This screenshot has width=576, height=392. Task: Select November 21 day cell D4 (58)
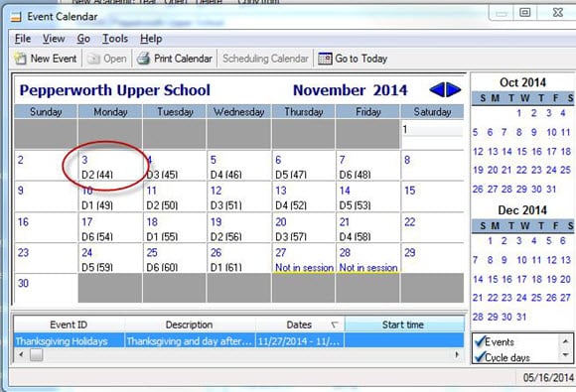tap(367, 227)
